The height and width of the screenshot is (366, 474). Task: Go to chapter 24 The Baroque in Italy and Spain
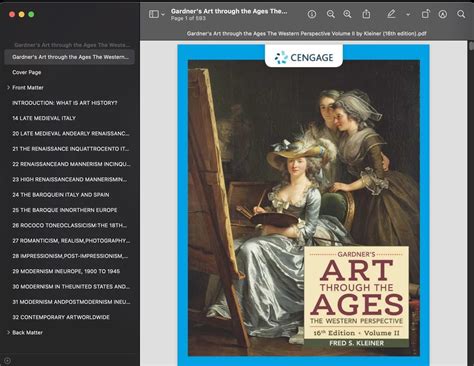coord(61,195)
